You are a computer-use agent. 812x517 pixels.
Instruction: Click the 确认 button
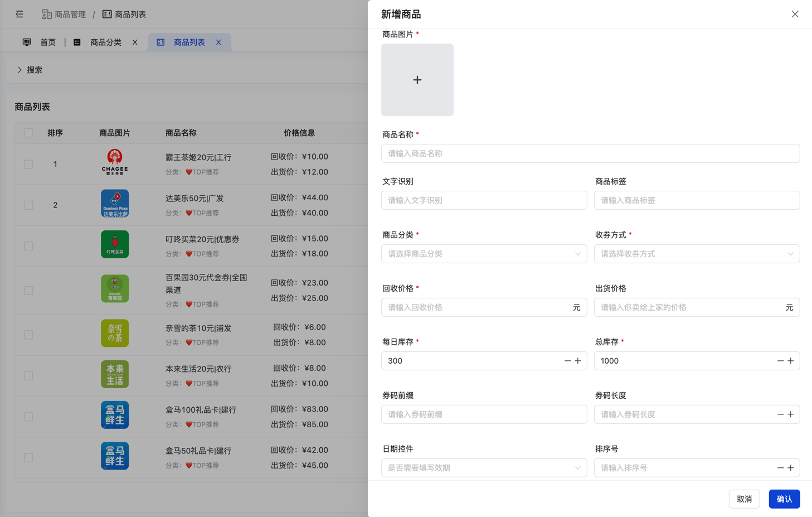(784, 499)
